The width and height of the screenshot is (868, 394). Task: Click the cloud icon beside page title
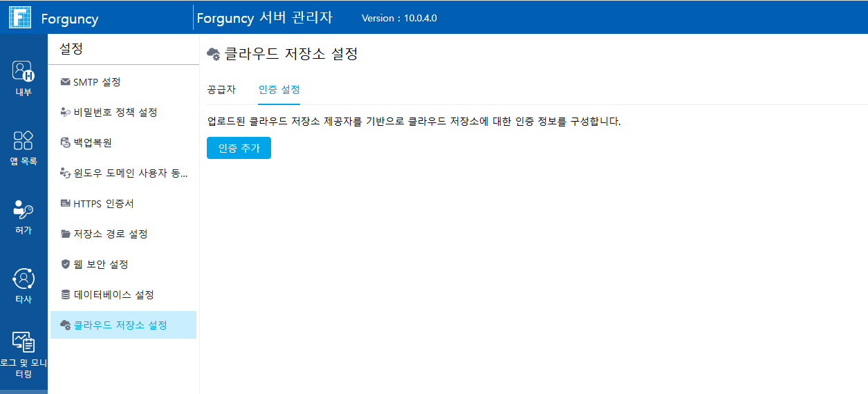214,55
